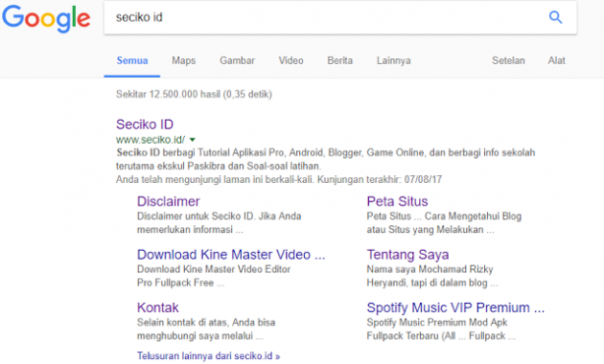Viewport: 604px width, 364px height.
Task: Click the 'Kunjungan terakhir: 07/08/17' text
Action: pos(380,180)
